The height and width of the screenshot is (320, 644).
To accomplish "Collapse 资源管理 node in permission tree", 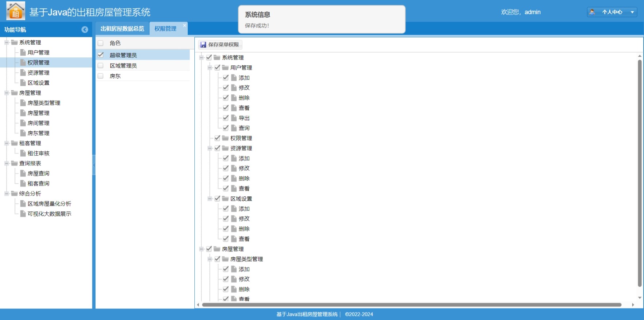I will click(x=210, y=148).
